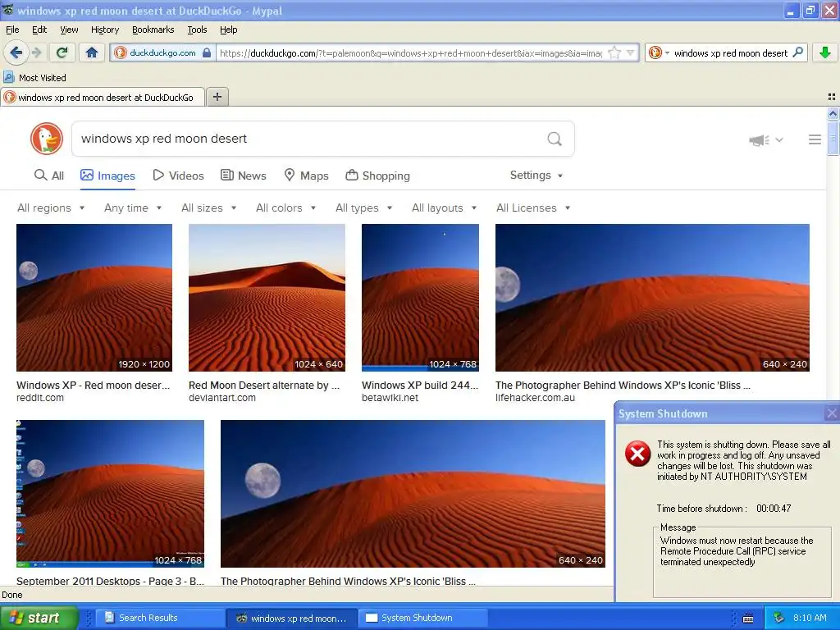Screen dimensions: 840x630
Task: Click the system tray icon beside the clock
Action: pos(779,618)
